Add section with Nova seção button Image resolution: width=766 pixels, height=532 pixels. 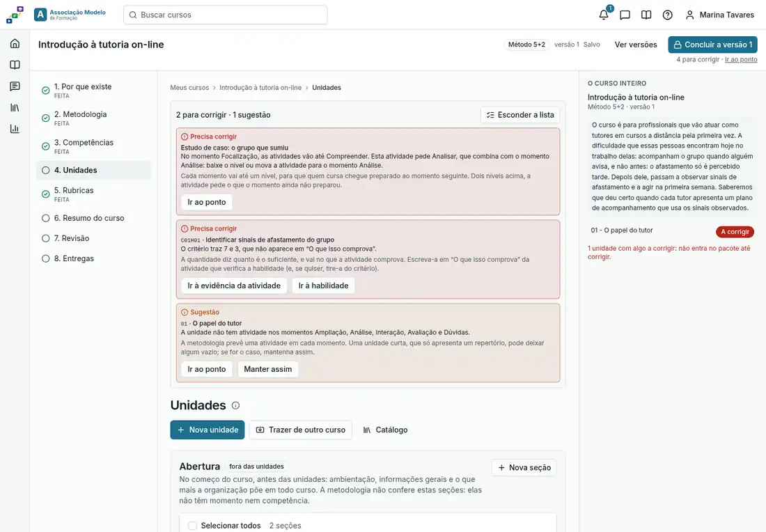524,467
